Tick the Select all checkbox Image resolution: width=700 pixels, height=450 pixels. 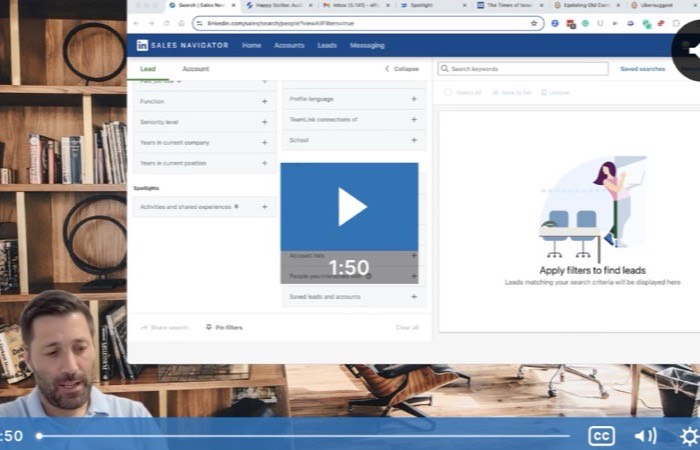coord(448,92)
